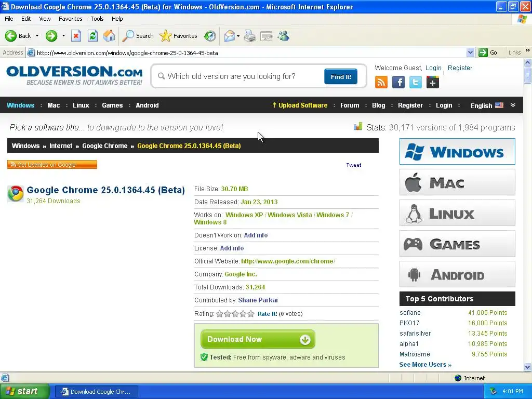Click the Google Chrome logo icon
The image size is (532, 399).
[16, 194]
